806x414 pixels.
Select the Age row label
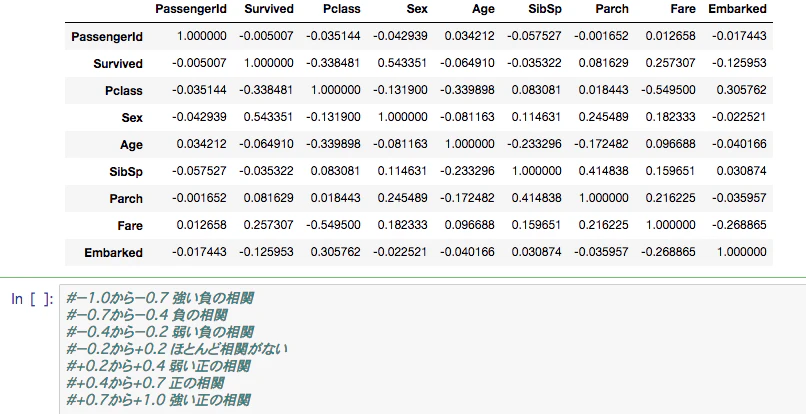(132, 145)
